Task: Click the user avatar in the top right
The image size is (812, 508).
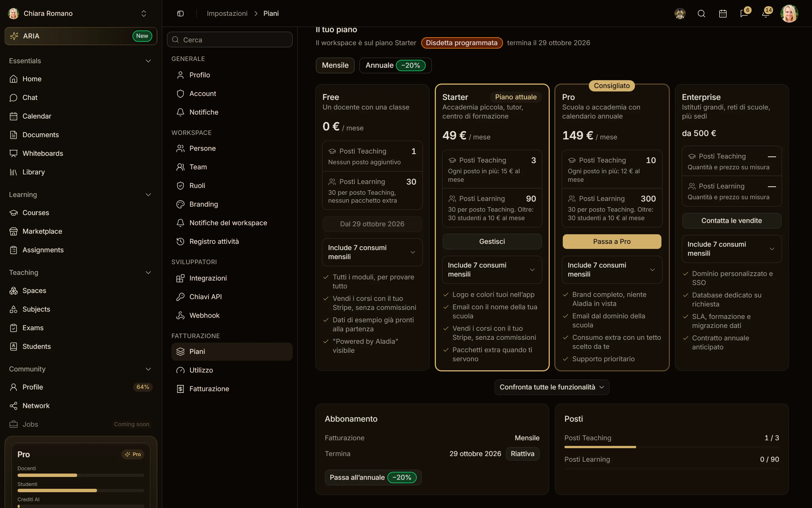Action: click(789, 14)
